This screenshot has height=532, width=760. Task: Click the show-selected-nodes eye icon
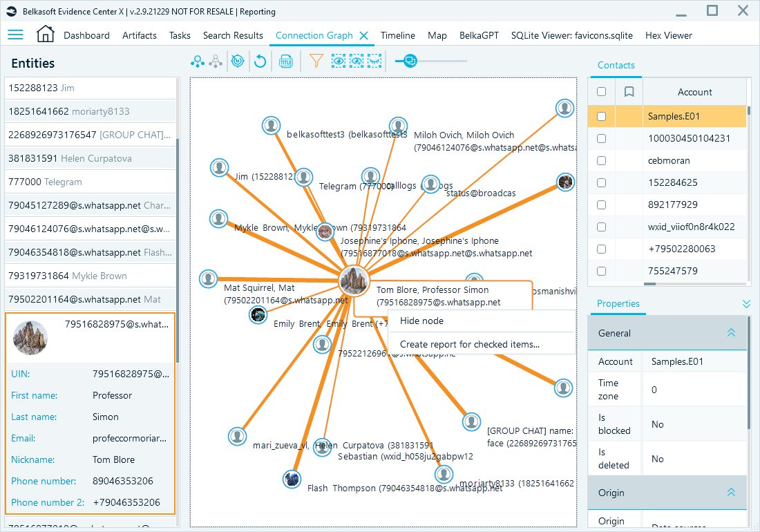click(x=338, y=61)
